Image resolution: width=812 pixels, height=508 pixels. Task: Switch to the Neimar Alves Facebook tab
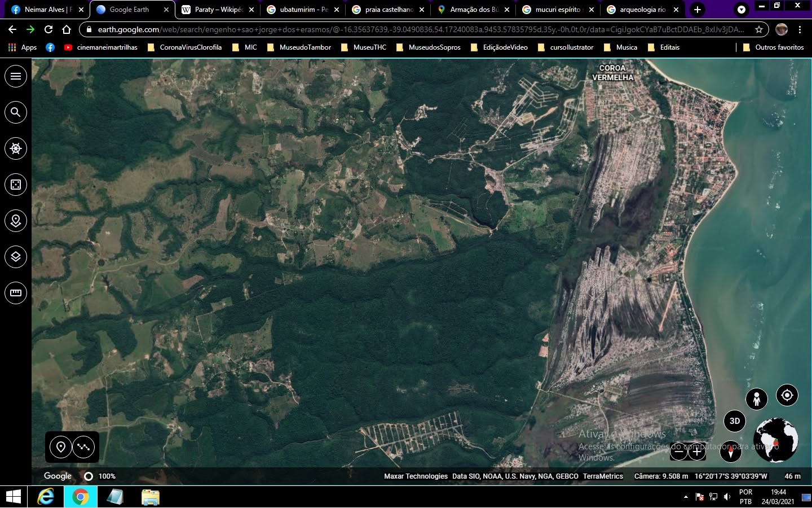(x=47, y=10)
